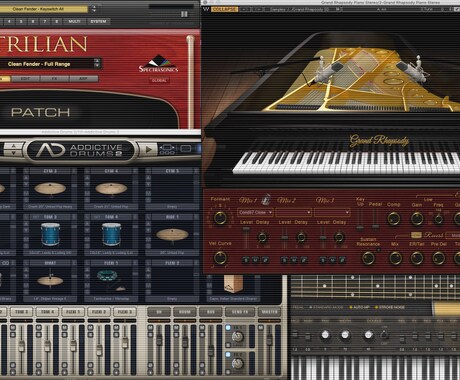Open the Clean Fender Keyswitch multi browser
Screen dimensions: 460x380
tap(43, 9)
